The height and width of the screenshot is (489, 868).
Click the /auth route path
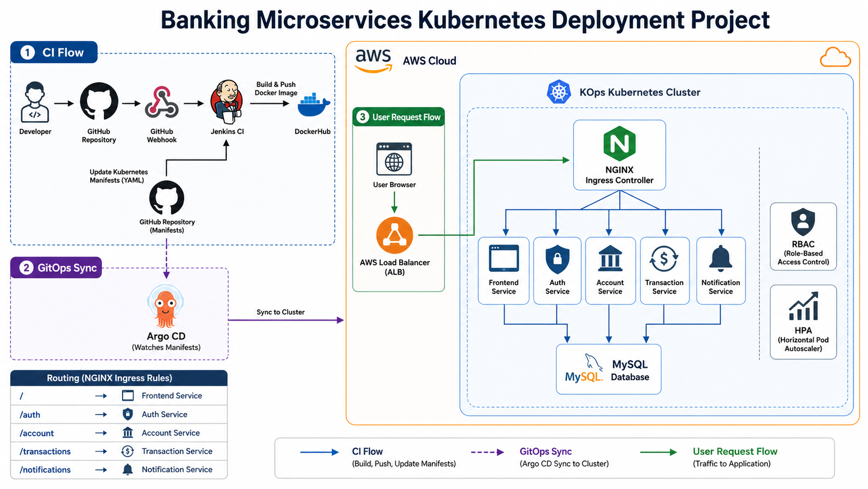point(30,415)
